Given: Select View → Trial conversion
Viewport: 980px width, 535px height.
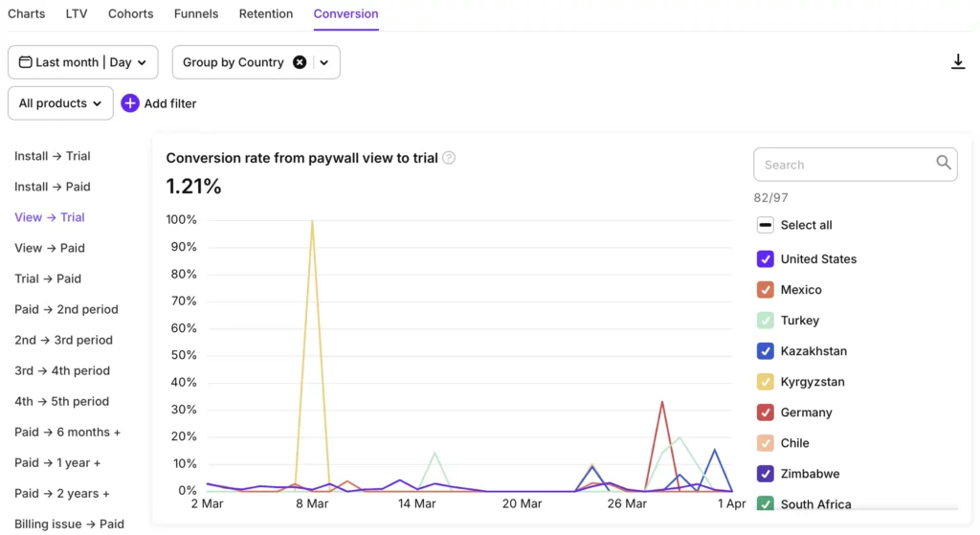Looking at the screenshot, I should pyautogui.click(x=50, y=217).
